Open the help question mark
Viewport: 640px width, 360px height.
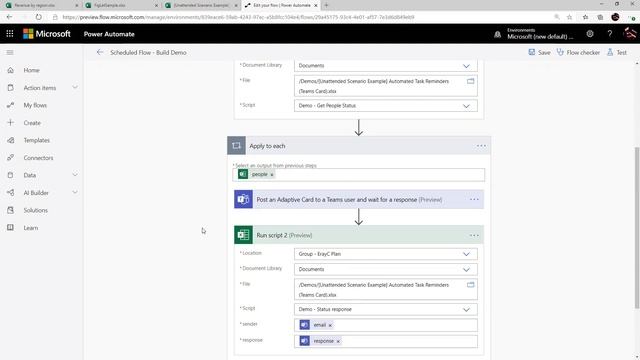pos(610,34)
